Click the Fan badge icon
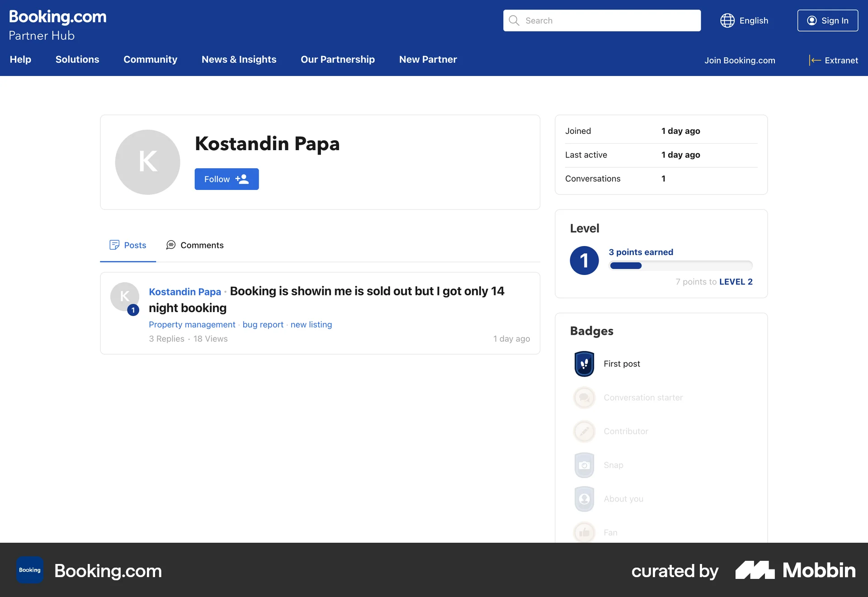The width and height of the screenshot is (868, 597). [x=584, y=532]
